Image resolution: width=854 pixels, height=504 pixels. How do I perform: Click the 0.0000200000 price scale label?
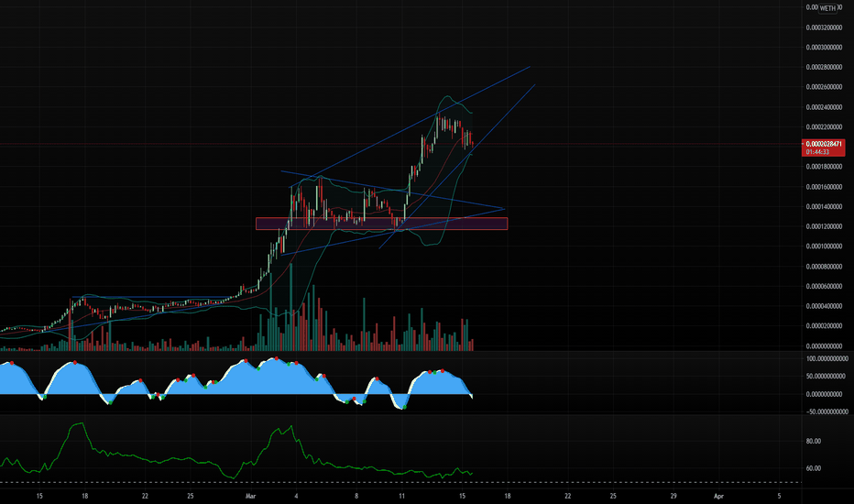coord(824,326)
